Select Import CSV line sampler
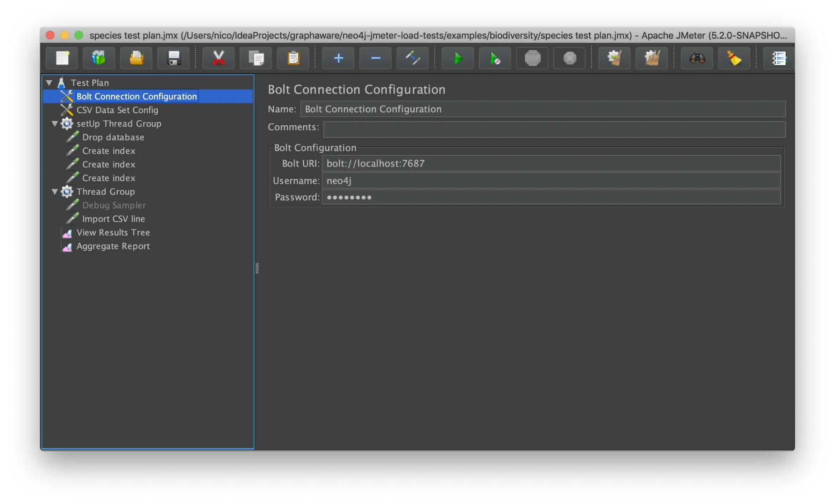Screen dimensions: 835x504 (114, 219)
